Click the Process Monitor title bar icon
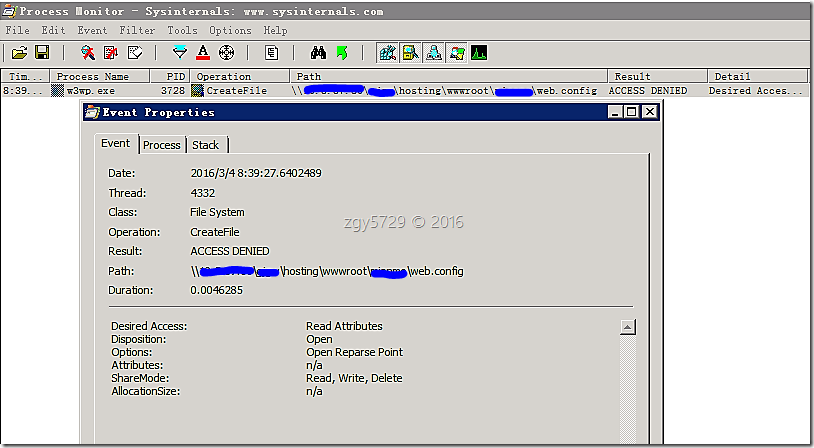814x448 pixels. [9, 10]
